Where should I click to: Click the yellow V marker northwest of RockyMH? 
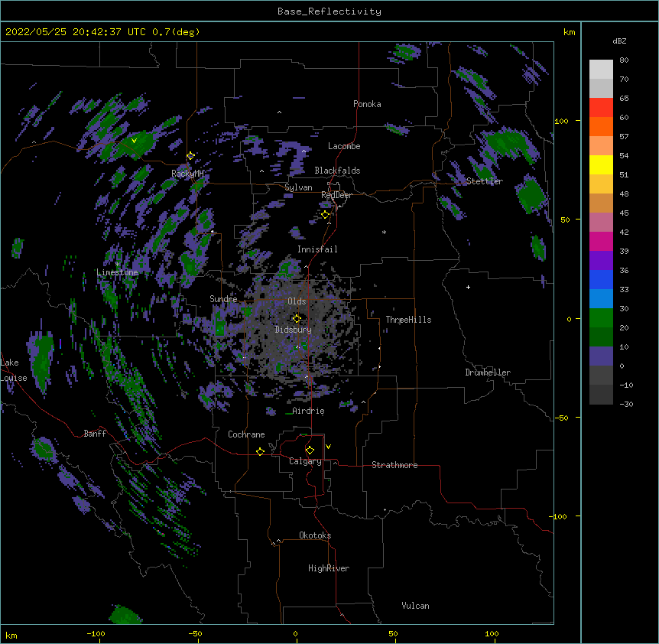134,141
